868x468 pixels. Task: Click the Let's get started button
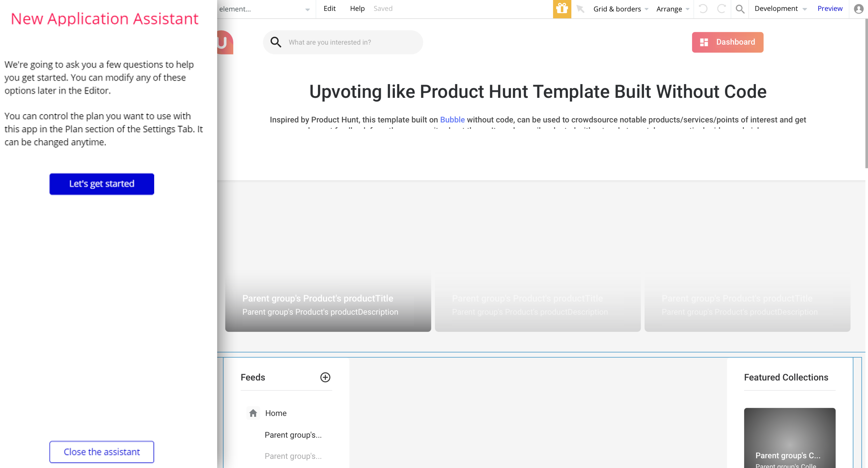[101, 184]
